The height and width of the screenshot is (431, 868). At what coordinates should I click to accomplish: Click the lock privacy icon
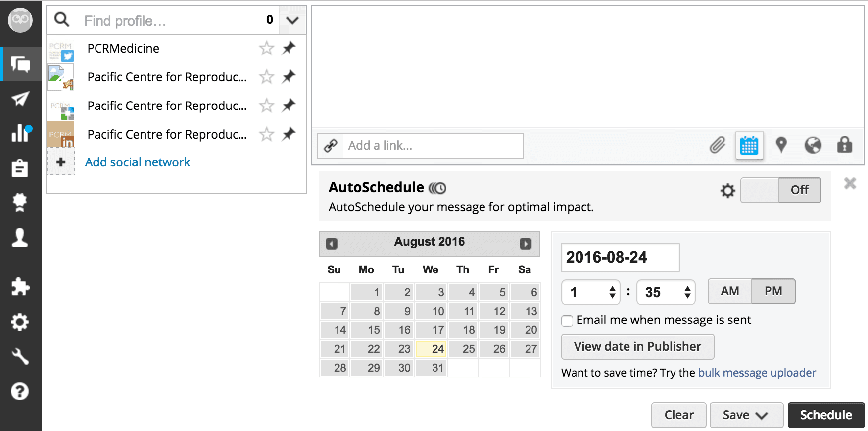[x=844, y=145]
